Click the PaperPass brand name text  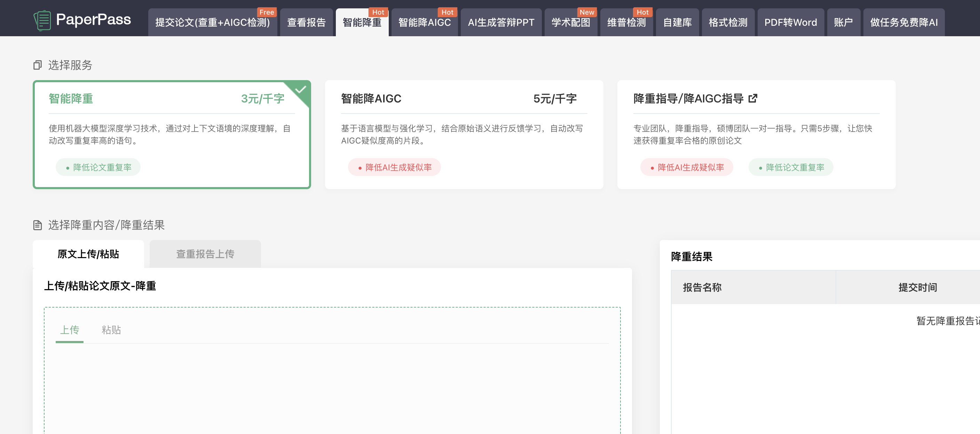[x=94, y=20]
